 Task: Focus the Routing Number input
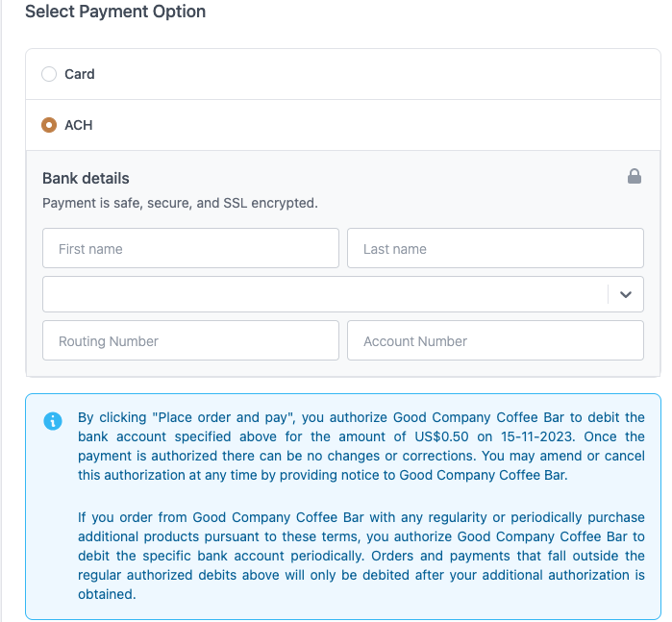click(190, 340)
